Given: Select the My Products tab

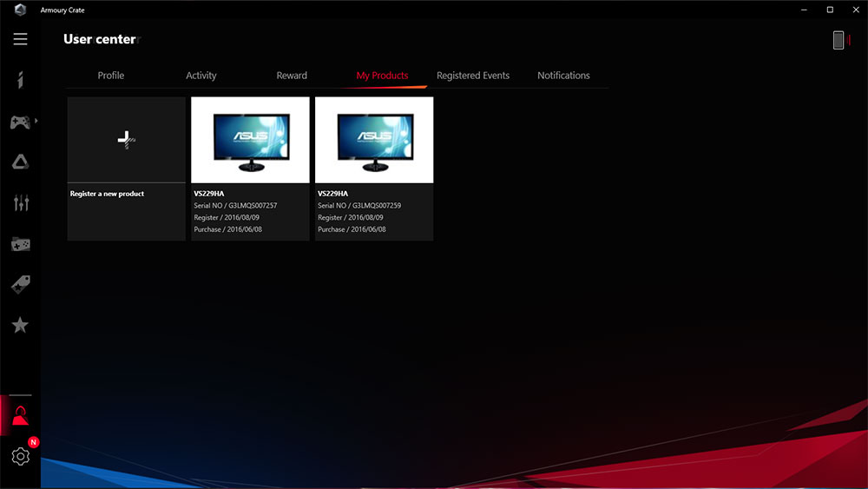Looking at the screenshot, I should coord(382,76).
